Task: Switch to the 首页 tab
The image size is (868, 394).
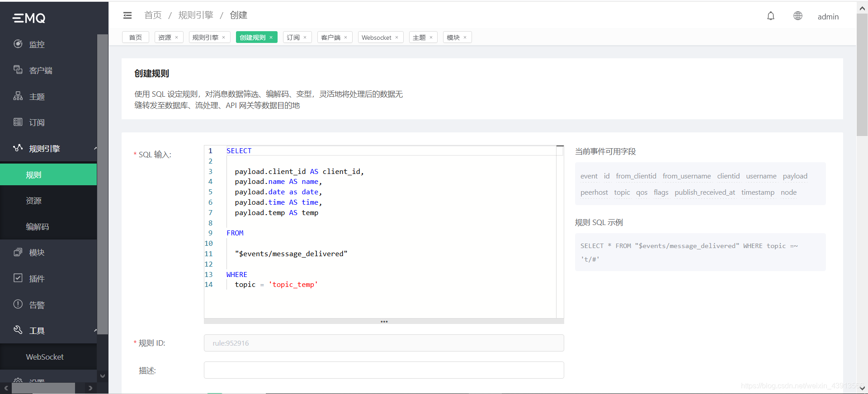Action: pyautogui.click(x=136, y=38)
